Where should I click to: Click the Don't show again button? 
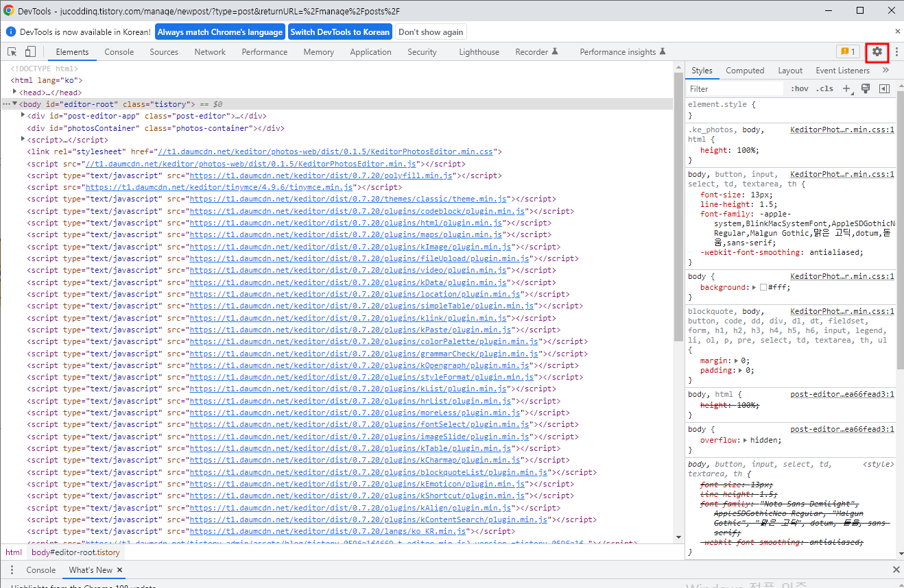[x=431, y=32]
